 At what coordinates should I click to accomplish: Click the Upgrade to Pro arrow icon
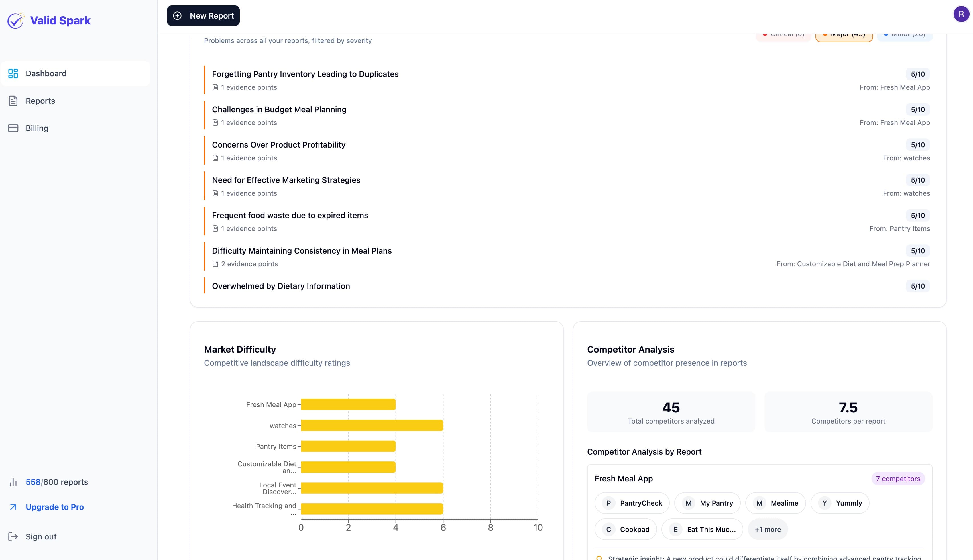[x=13, y=507]
